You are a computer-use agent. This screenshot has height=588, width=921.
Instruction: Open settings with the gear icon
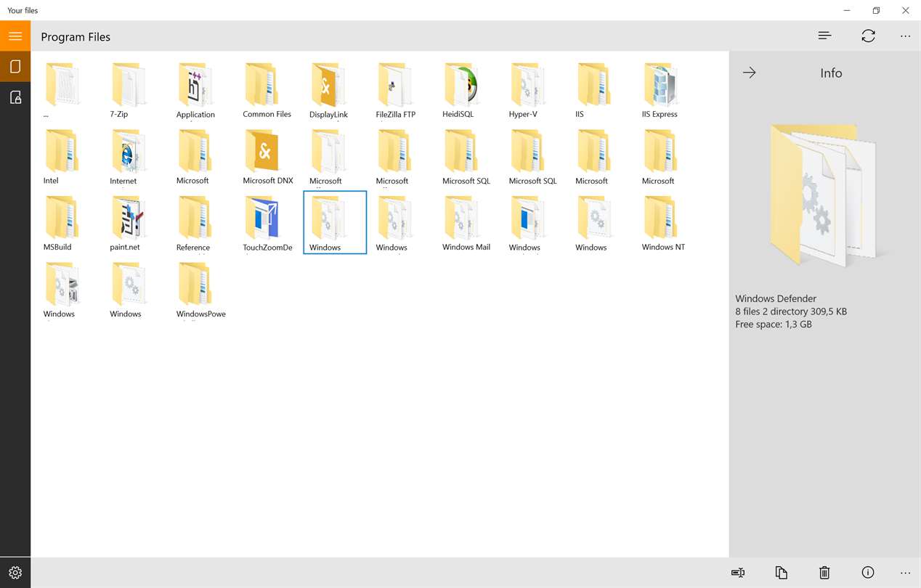point(15,573)
